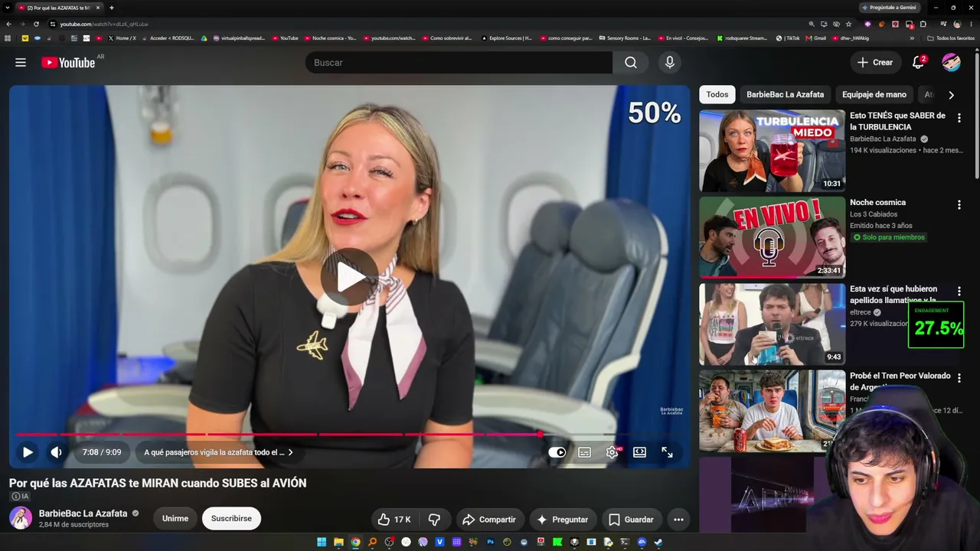Click the Chrome back arrow
The height and width of the screenshot is (551, 980).
click(x=9, y=24)
